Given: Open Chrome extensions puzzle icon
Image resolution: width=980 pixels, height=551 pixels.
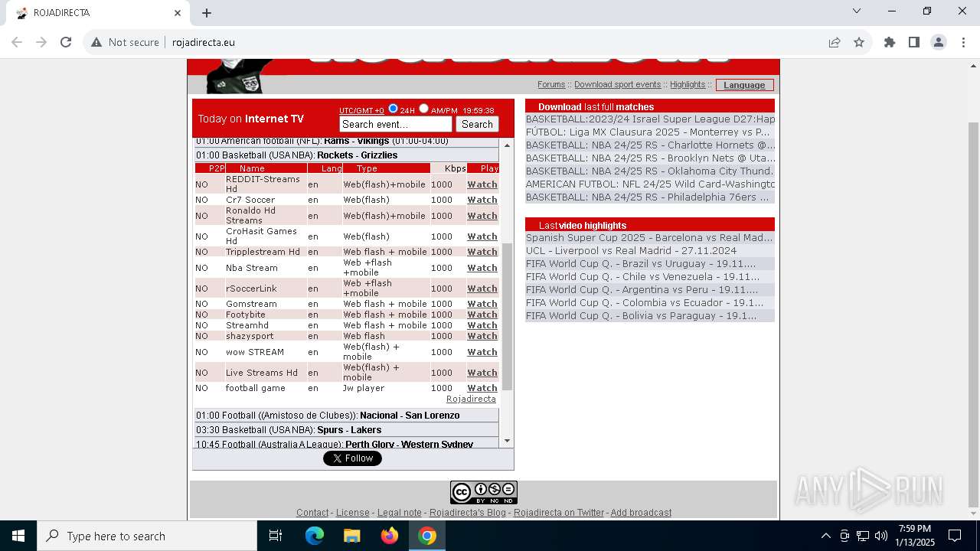Looking at the screenshot, I should [x=890, y=42].
